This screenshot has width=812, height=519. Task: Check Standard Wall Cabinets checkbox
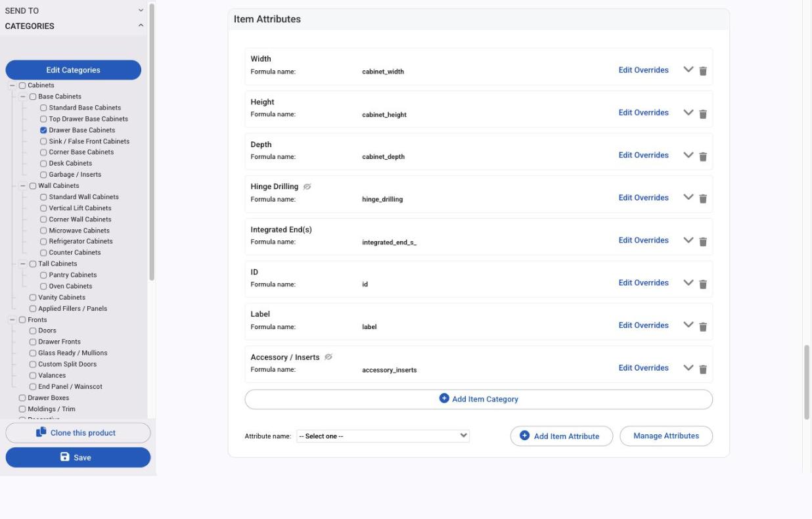pos(43,197)
